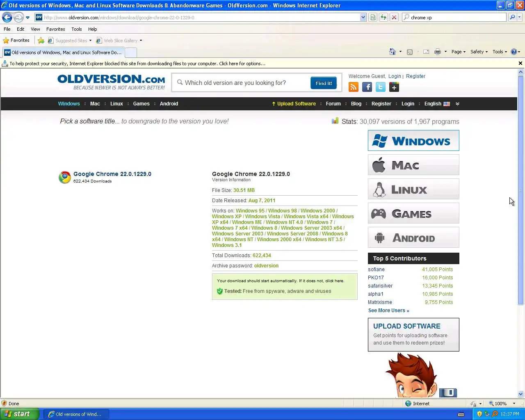Image resolution: width=525 pixels, height=420 pixels.
Task: Open the Safety dropdown menu
Action: [479, 52]
